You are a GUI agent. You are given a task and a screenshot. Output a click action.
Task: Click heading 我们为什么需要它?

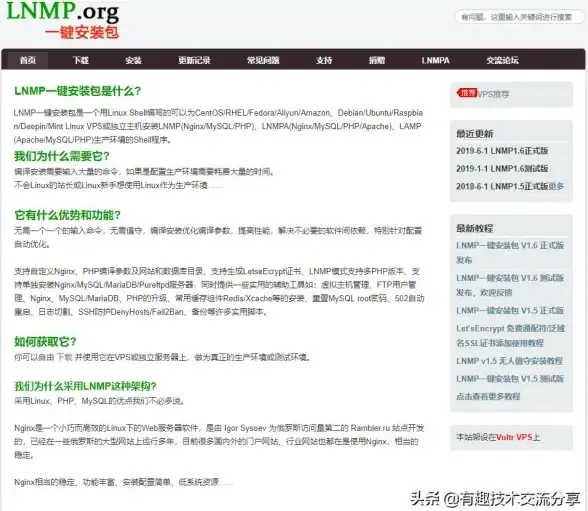click(62, 156)
